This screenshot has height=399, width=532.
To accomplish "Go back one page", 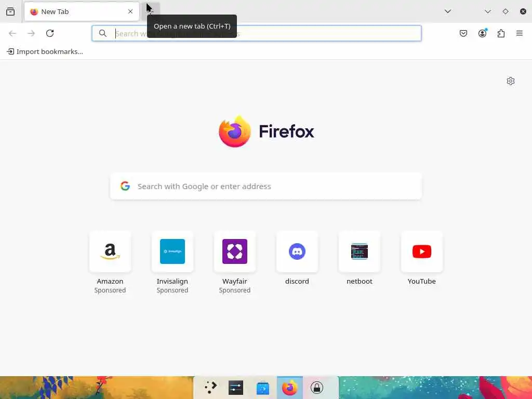I will (12, 33).
